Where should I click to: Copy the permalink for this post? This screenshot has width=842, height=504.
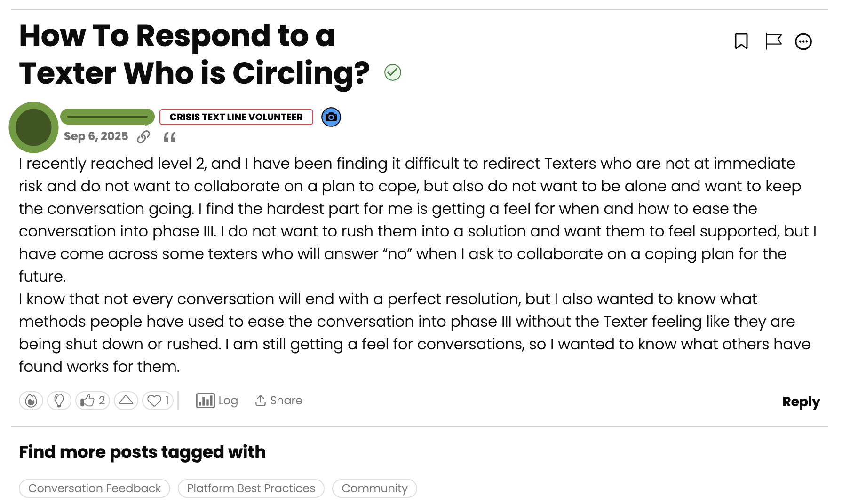143,136
